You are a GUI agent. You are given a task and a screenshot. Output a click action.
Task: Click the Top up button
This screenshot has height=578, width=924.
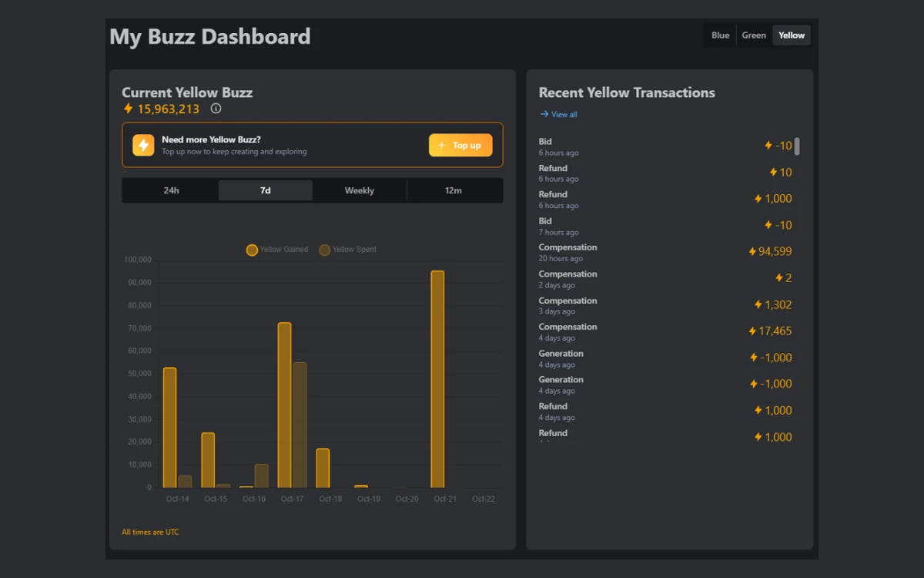point(460,145)
